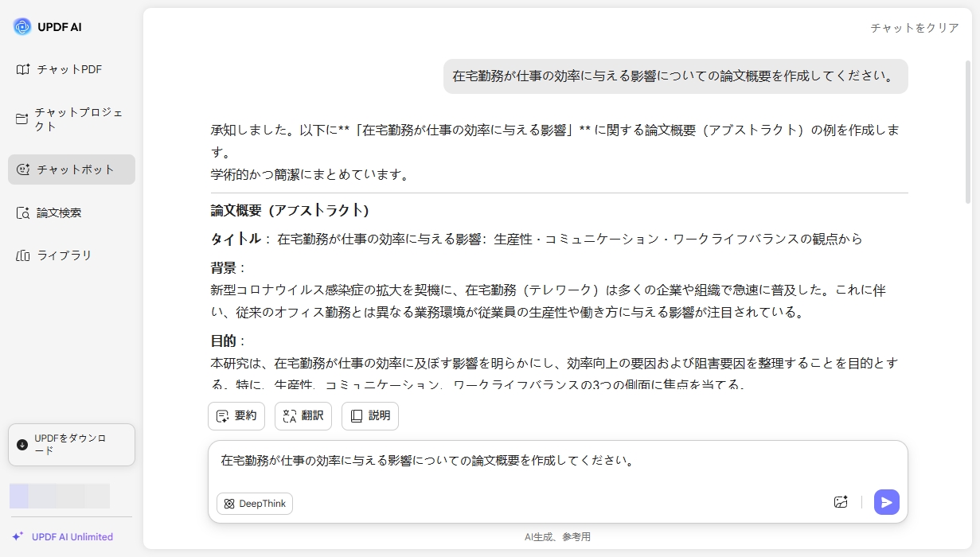
Task: Click the 要約 summarize button
Action: click(236, 416)
